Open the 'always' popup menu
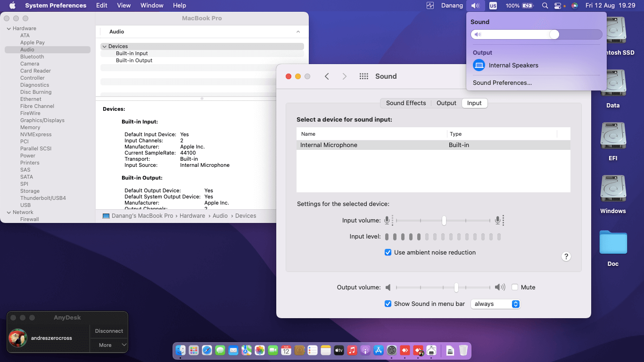 pos(495,304)
